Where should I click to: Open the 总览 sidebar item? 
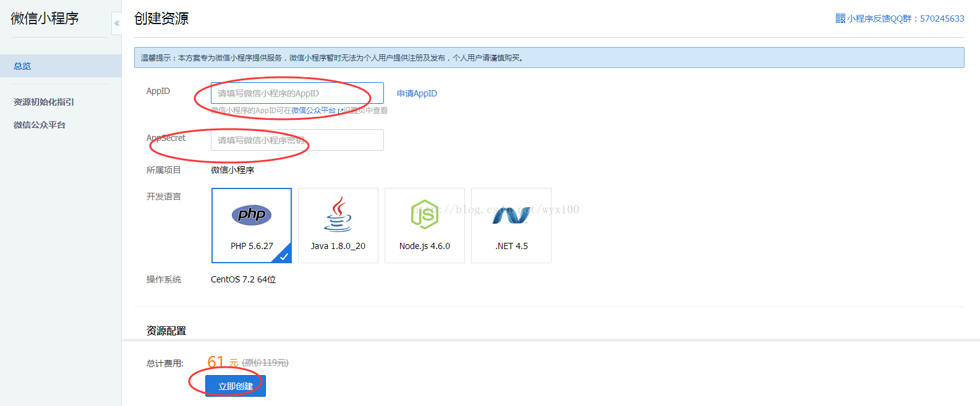point(61,66)
